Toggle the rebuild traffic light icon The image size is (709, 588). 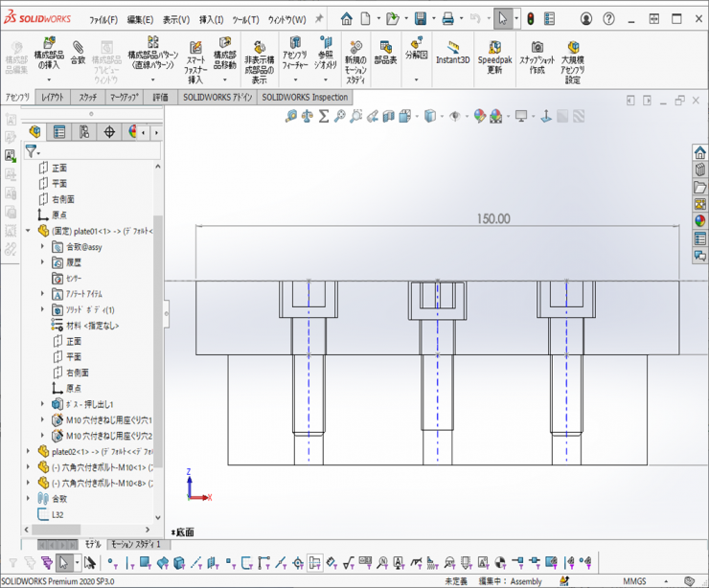pos(530,18)
